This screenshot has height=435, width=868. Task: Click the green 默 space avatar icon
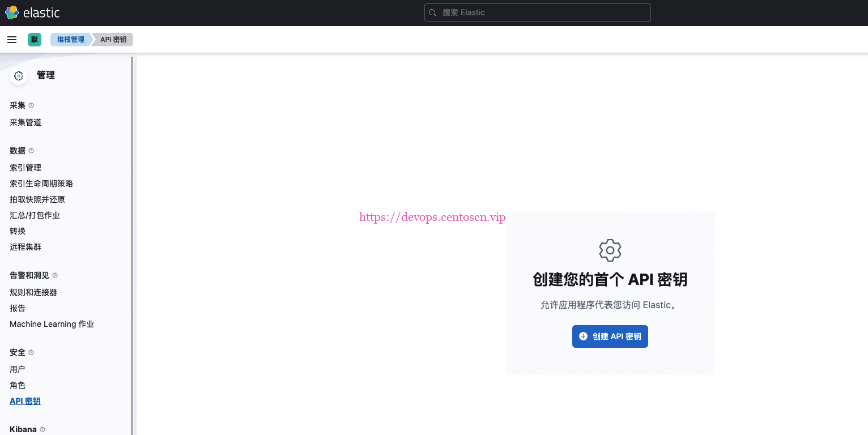coord(34,39)
